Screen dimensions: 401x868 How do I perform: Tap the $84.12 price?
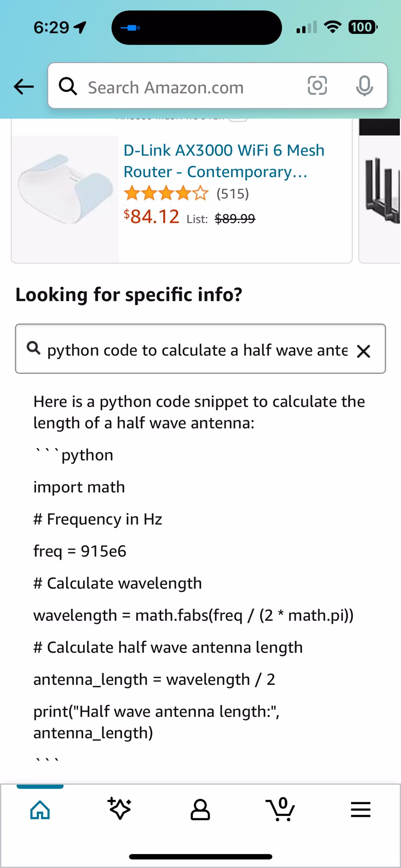point(151,217)
